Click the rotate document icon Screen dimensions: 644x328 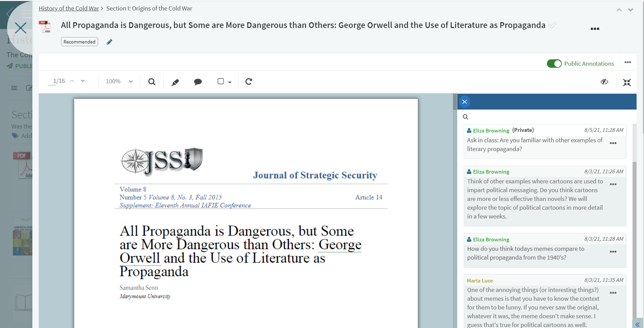(x=249, y=82)
